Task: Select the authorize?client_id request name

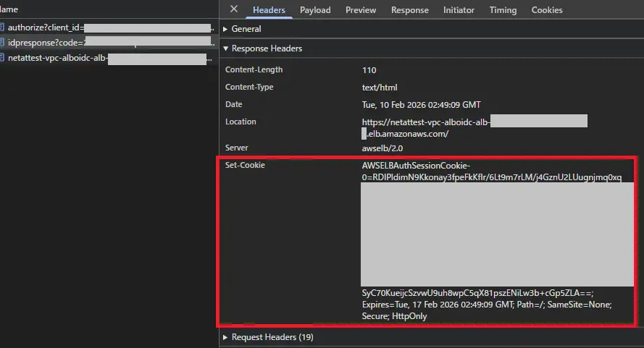Action: pos(45,28)
